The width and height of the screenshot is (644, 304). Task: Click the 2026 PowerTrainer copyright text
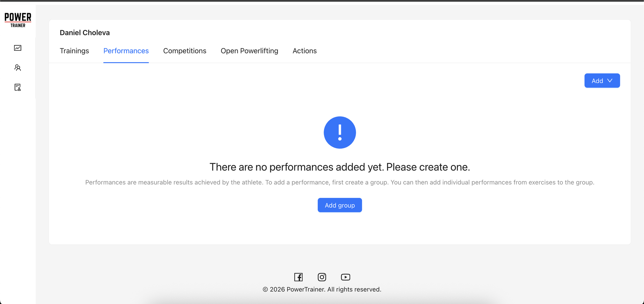point(322,289)
